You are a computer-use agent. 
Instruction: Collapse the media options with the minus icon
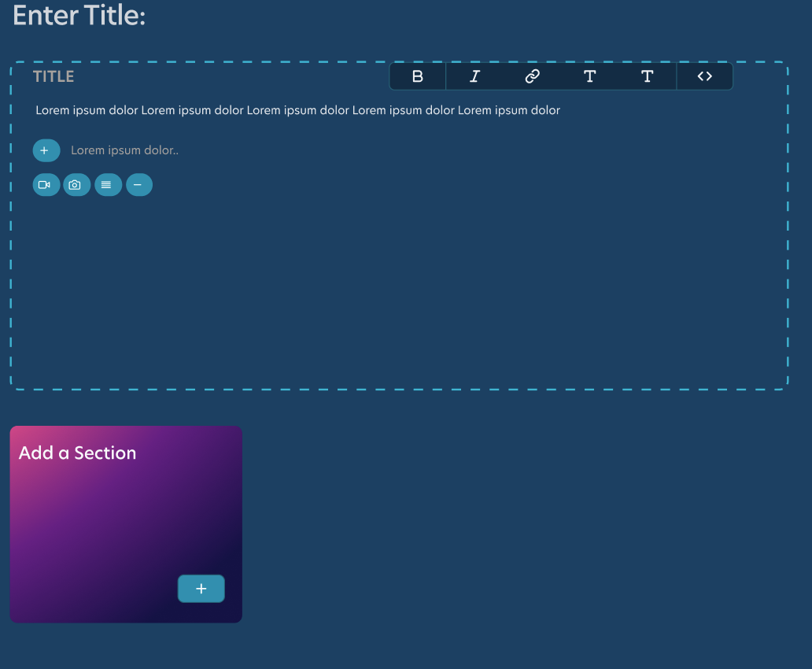coord(139,184)
